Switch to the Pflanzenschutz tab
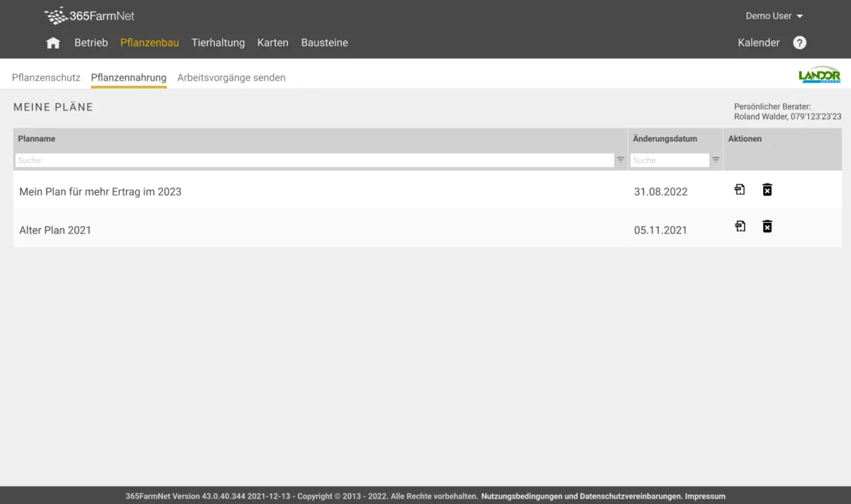The height and width of the screenshot is (504, 851). click(46, 78)
